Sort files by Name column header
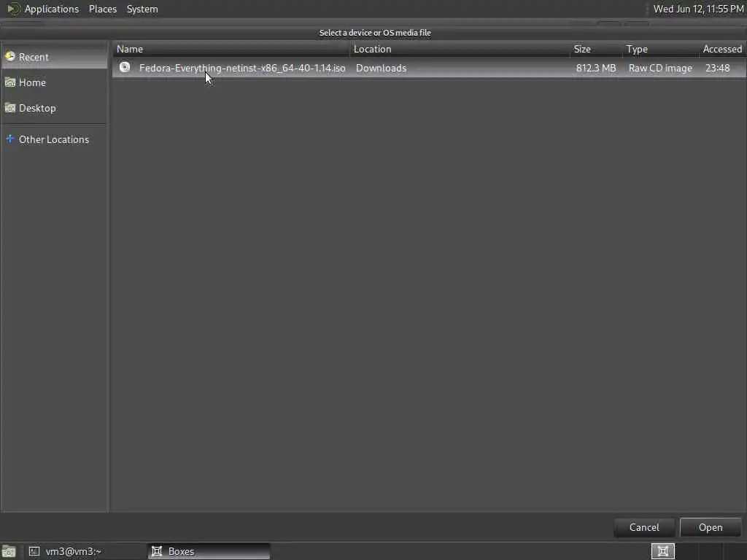Image resolution: width=747 pixels, height=560 pixels. coord(231,49)
